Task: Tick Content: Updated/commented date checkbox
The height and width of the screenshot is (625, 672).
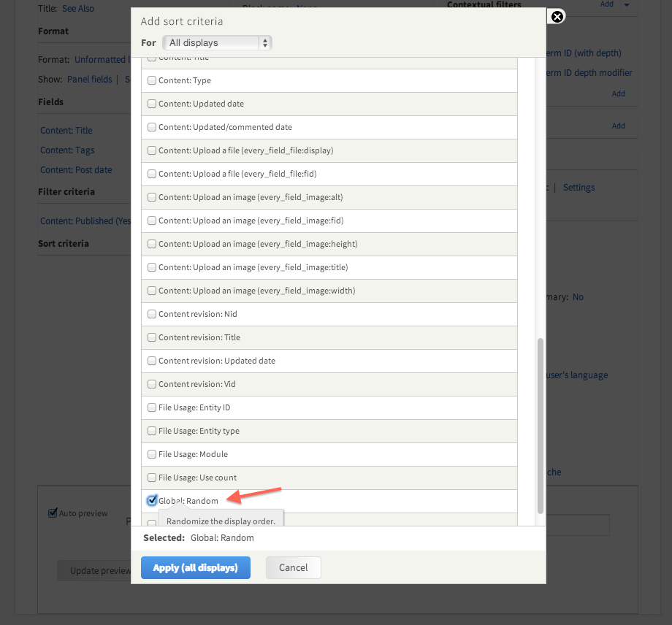Action: click(x=152, y=127)
